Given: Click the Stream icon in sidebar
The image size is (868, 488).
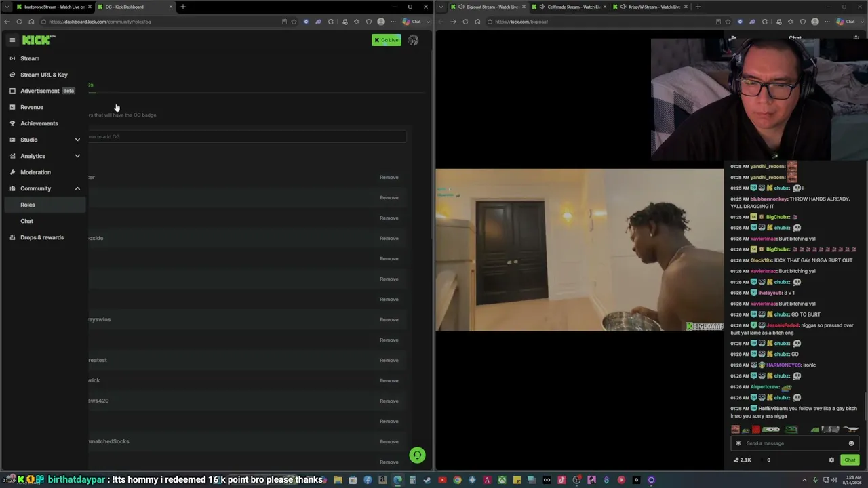Looking at the screenshot, I should (12, 58).
